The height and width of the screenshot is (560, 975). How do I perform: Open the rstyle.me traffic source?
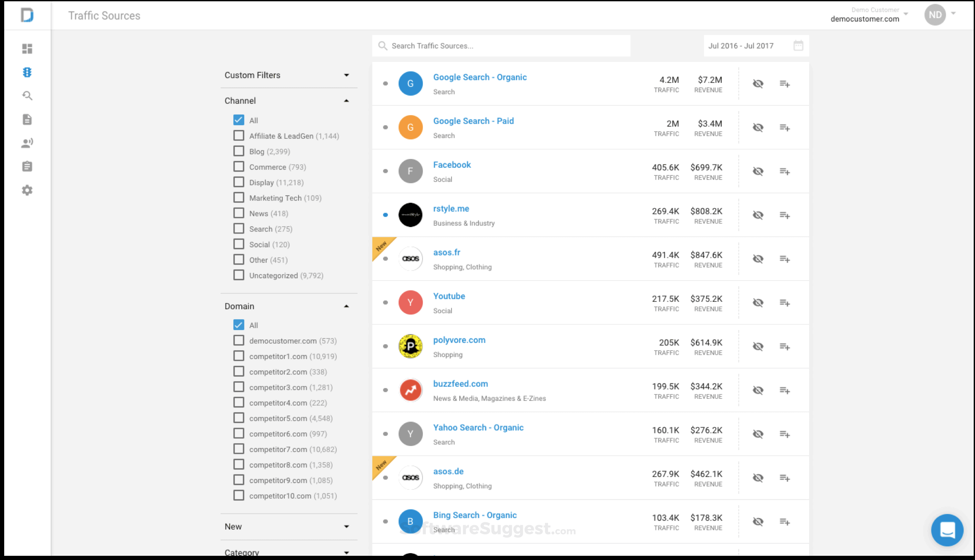tap(451, 208)
